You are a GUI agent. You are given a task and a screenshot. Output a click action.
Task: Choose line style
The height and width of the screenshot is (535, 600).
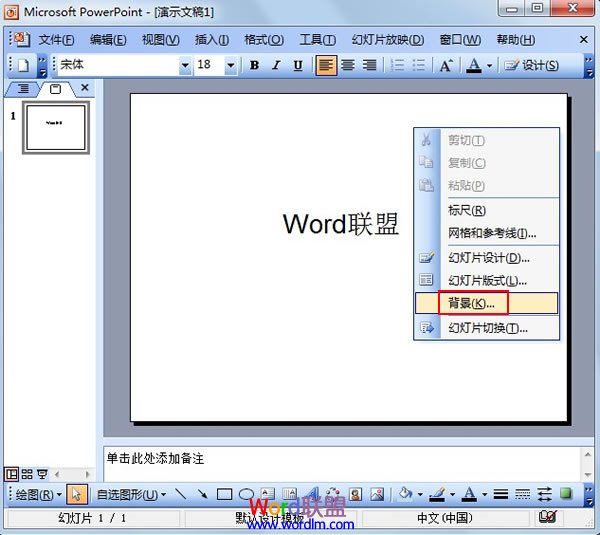pos(501,494)
